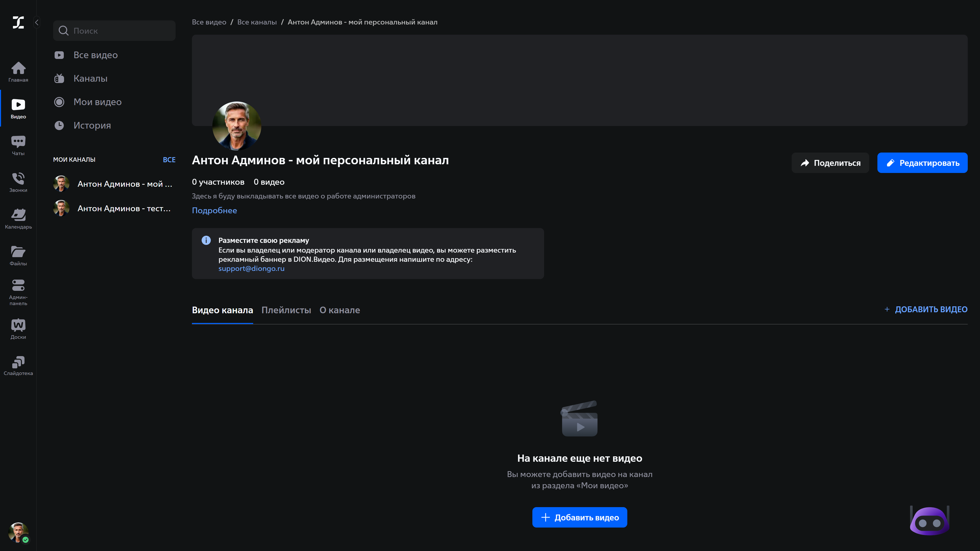980x551 pixels.
Task: Select Мои видео in the video menu
Action: 97,102
